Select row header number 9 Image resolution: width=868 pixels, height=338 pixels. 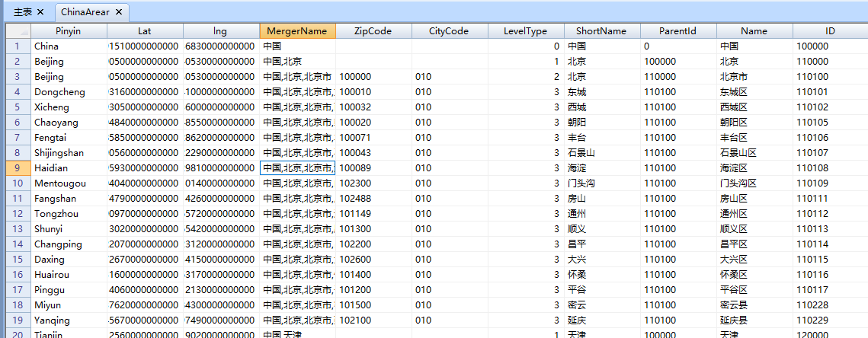coord(18,168)
